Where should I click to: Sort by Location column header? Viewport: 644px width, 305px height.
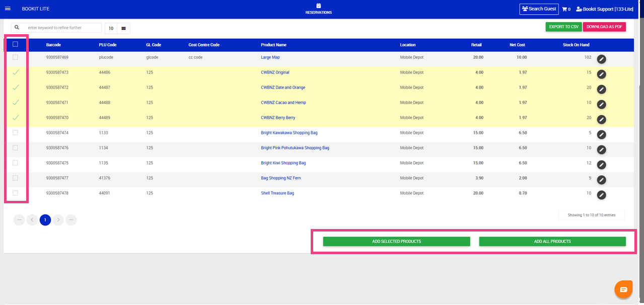(x=408, y=45)
